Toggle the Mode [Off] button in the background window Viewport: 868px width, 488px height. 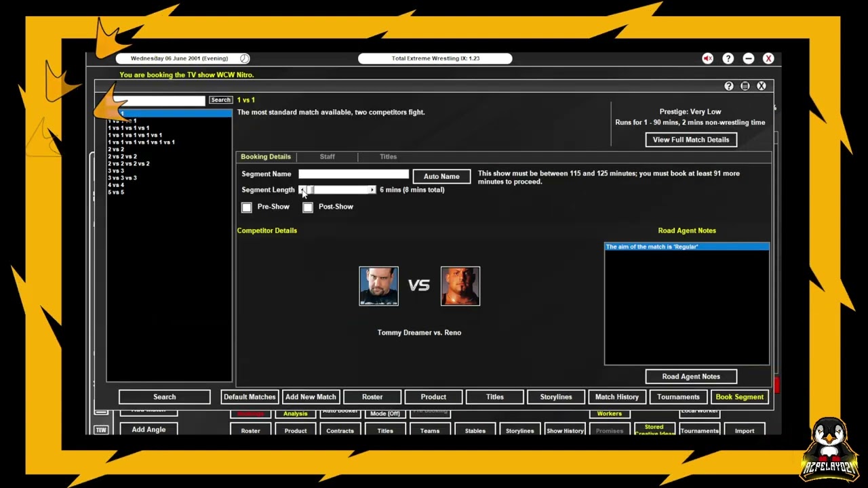(x=385, y=413)
